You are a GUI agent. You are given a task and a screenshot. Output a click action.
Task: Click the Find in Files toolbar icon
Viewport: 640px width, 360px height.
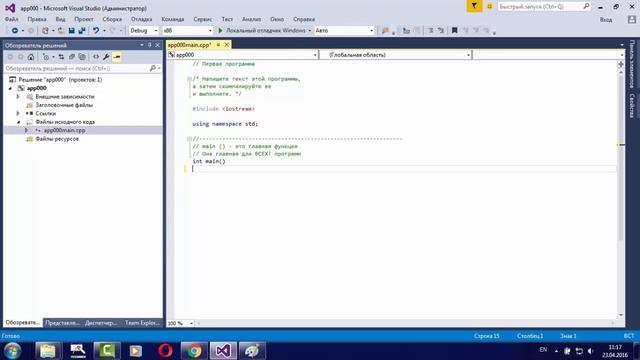click(385, 31)
